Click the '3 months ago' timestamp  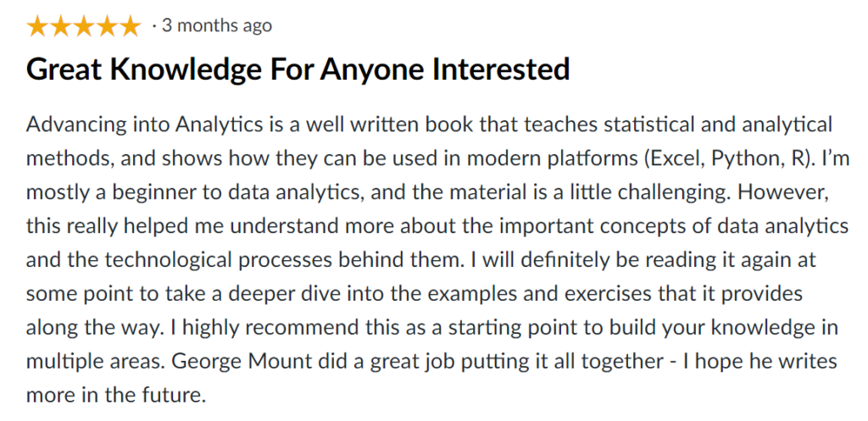click(x=215, y=26)
